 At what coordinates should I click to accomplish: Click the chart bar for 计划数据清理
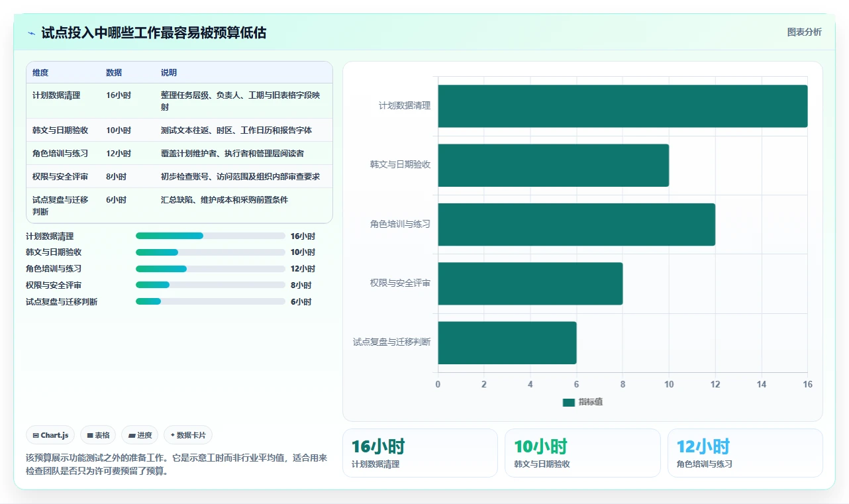tap(623, 106)
